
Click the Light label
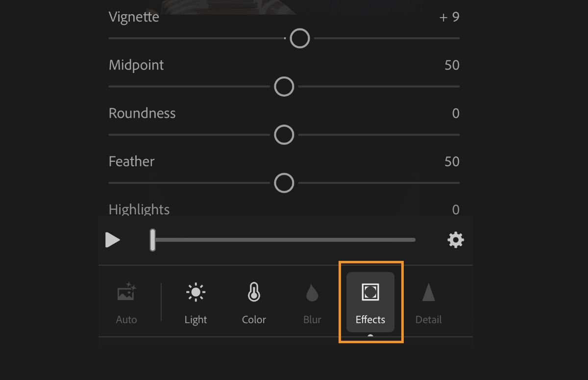(196, 319)
